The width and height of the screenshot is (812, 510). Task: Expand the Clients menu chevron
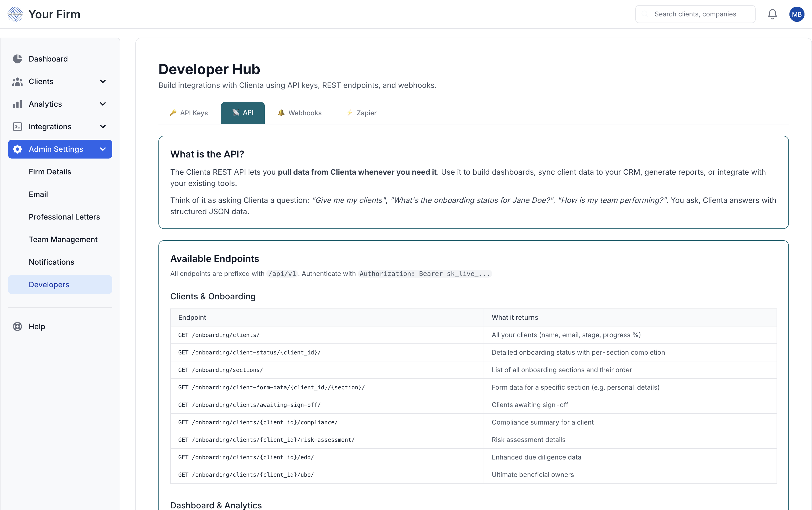tap(103, 81)
